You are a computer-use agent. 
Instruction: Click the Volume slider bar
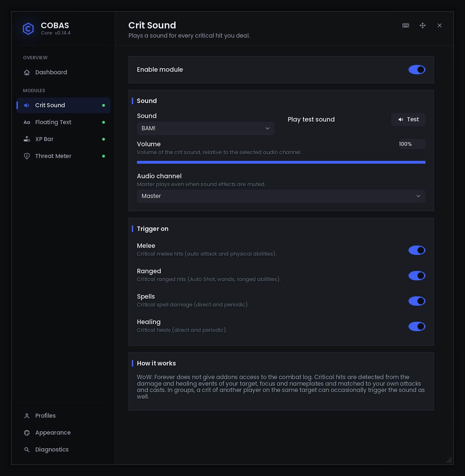pyautogui.click(x=281, y=162)
